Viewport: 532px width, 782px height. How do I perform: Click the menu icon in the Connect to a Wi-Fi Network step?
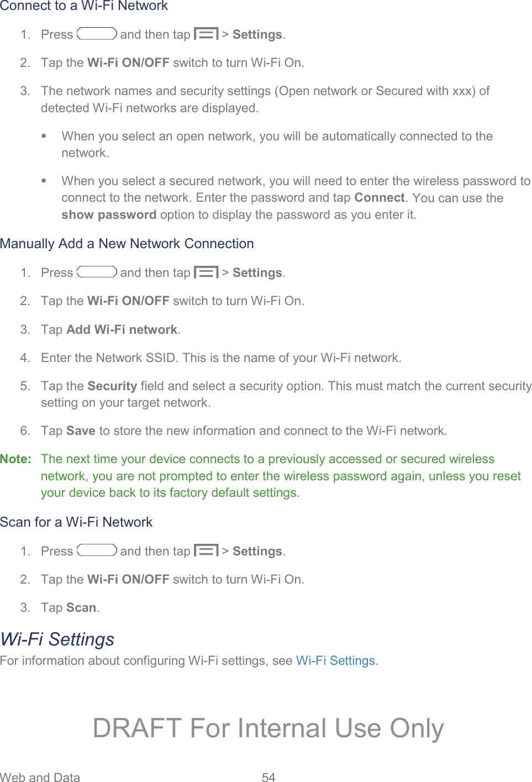coord(206,34)
